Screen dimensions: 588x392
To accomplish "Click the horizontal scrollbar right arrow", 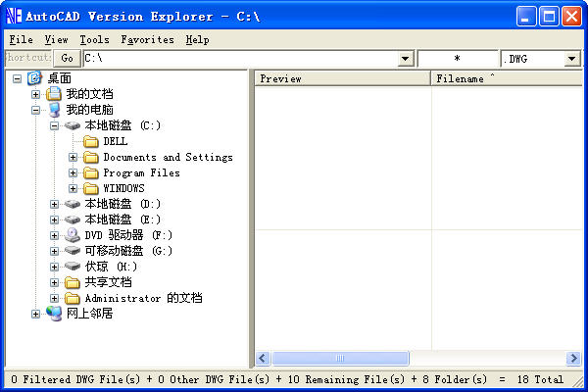I will (x=573, y=359).
